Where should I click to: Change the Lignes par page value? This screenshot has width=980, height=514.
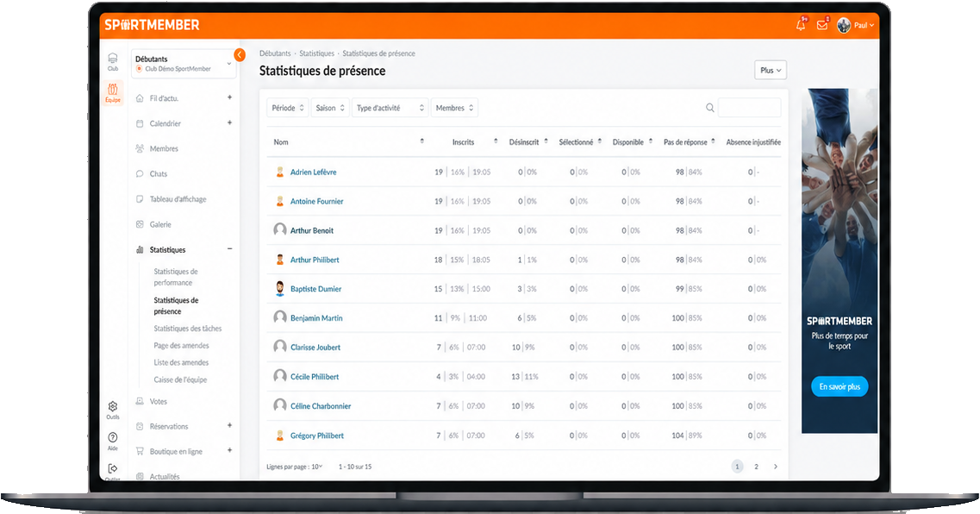317,467
